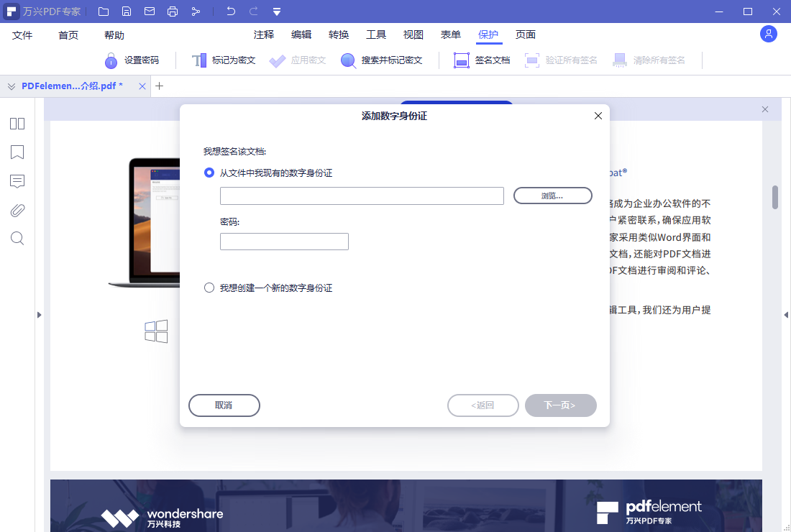Click the undo arrow in toolbar
The image size is (791, 532).
click(229, 12)
